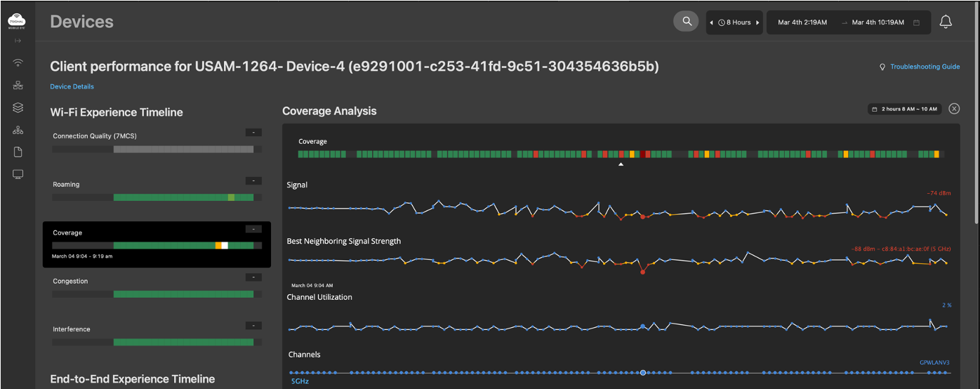
Task: Click the Connection Quality score badge
Action: [253, 132]
